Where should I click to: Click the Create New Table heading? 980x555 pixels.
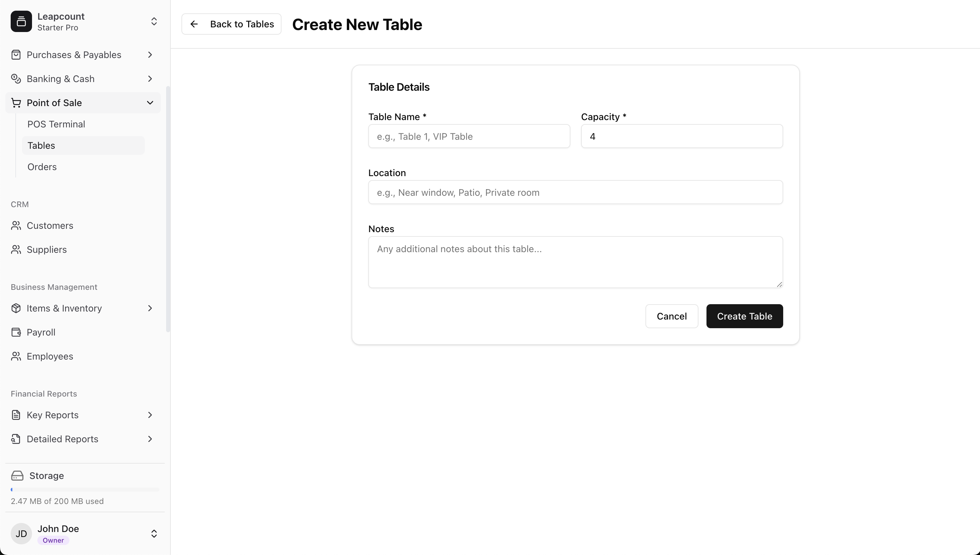pos(357,24)
